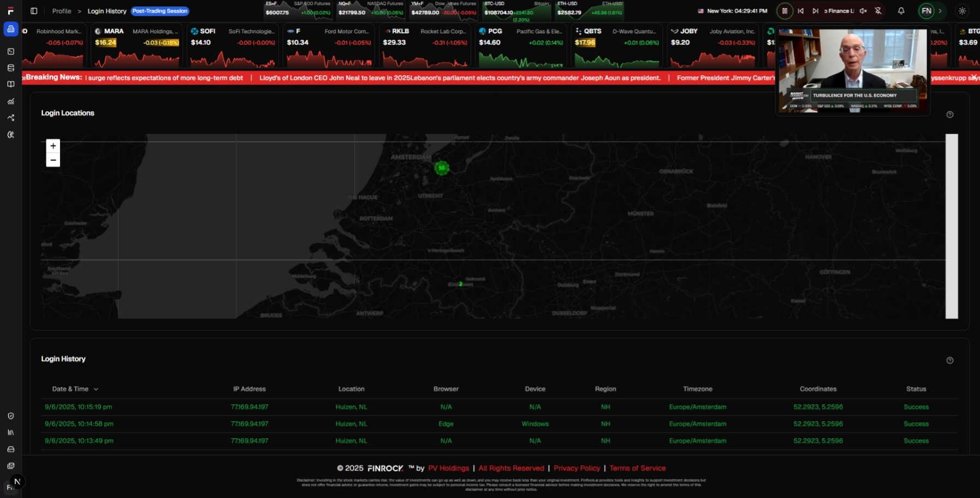This screenshot has height=498, width=980.
Task: Click the Windows device cell
Action: pos(535,424)
